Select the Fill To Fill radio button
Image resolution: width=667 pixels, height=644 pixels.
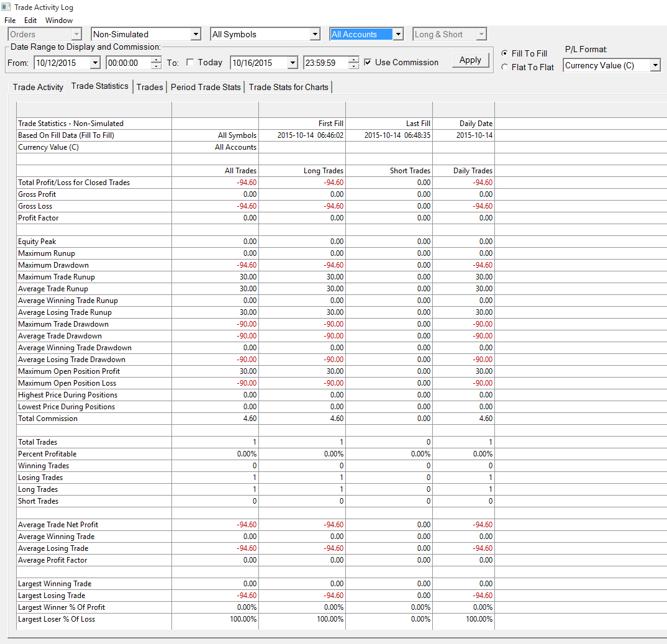pyautogui.click(x=504, y=53)
